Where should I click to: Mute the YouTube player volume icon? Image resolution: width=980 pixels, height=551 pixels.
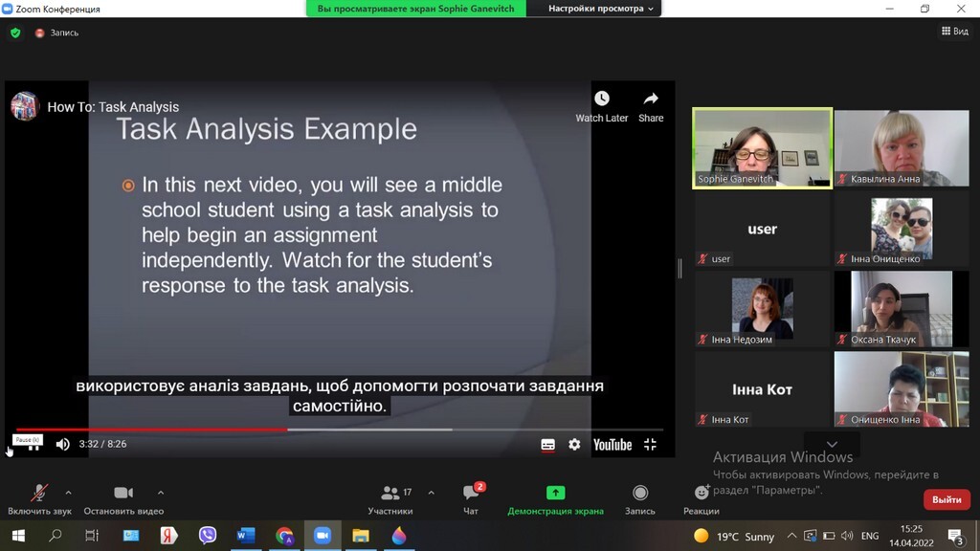point(62,444)
